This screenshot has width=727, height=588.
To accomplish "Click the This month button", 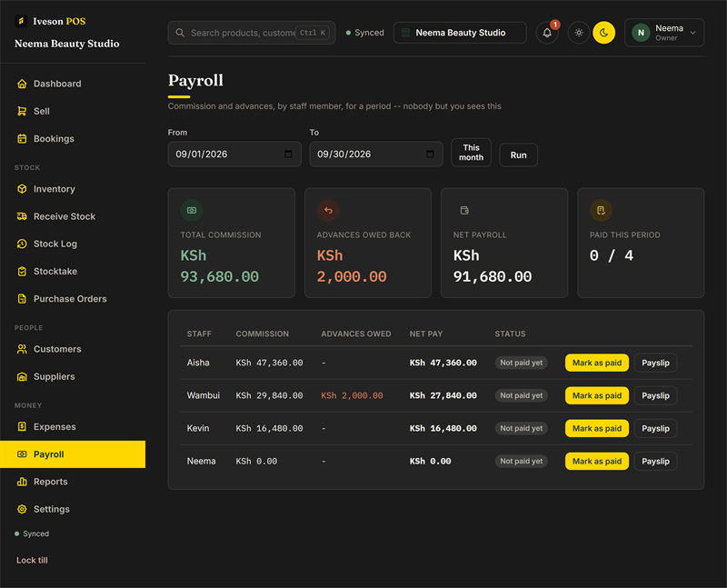I will click(x=471, y=153).
